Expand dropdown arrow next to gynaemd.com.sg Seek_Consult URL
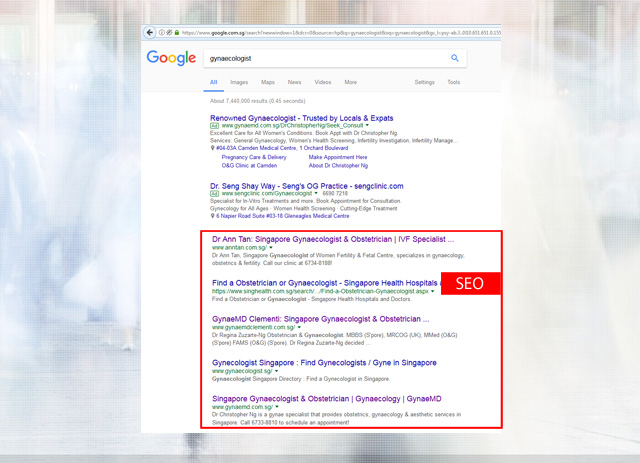 click(x=367, y=125)
